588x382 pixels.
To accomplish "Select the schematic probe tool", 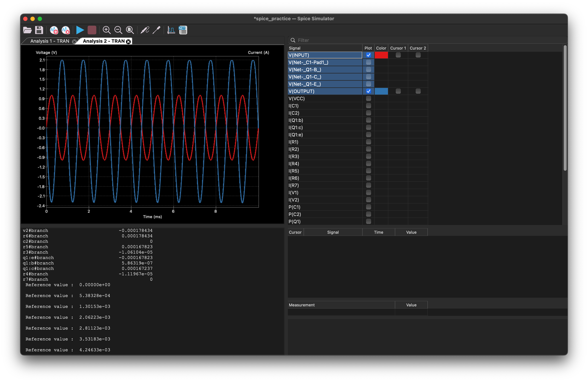I will coord(145,30).
